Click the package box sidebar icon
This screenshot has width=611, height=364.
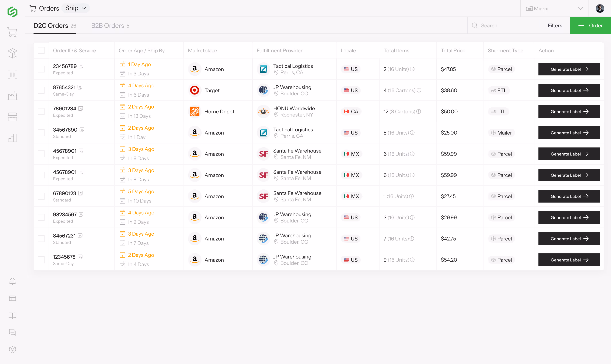click(12, 53)
